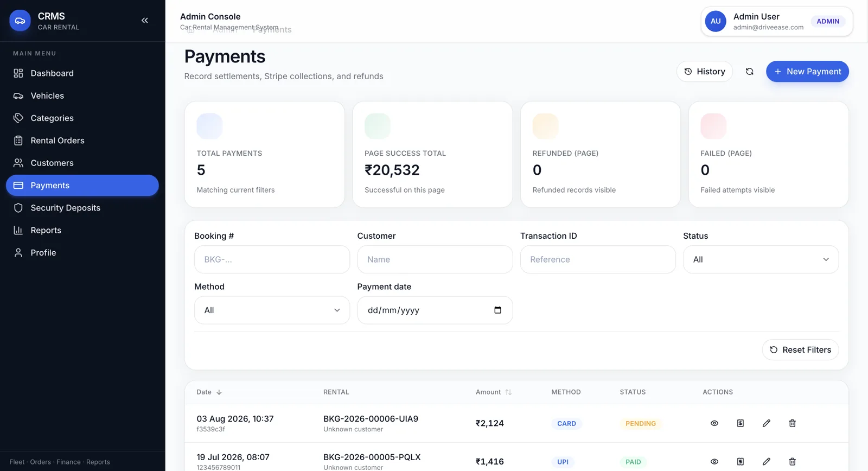Open payment History
Image resolution: width=868 pixels, height=471 pixels.
[704, 72]
